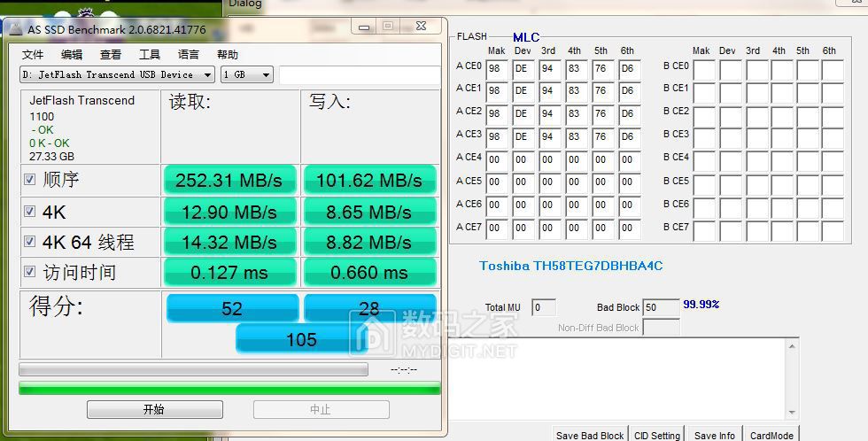Open the 1 GB test size dropdown
The image size is (868, 441).
(x=247, y=74)
